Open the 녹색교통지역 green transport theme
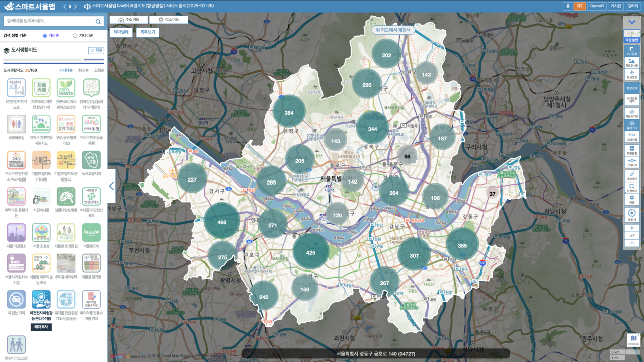Image resolution: width=644 pixels, height=362 pixels. (92, 160)
